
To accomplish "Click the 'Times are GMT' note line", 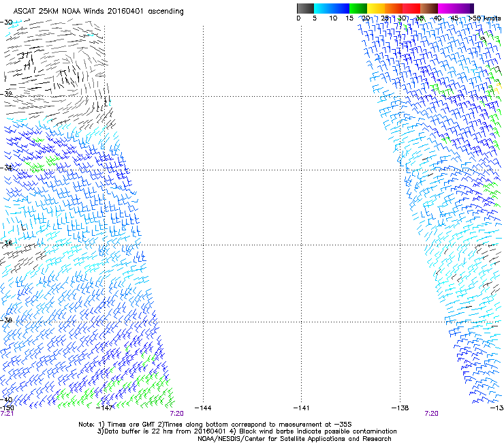I will pyautogui.click(x=215, y=425).
